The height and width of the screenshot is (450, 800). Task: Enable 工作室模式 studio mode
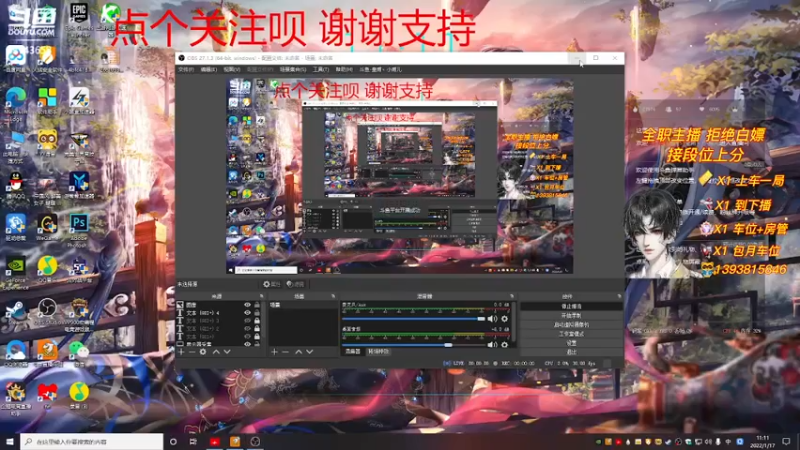click(571, 334)
